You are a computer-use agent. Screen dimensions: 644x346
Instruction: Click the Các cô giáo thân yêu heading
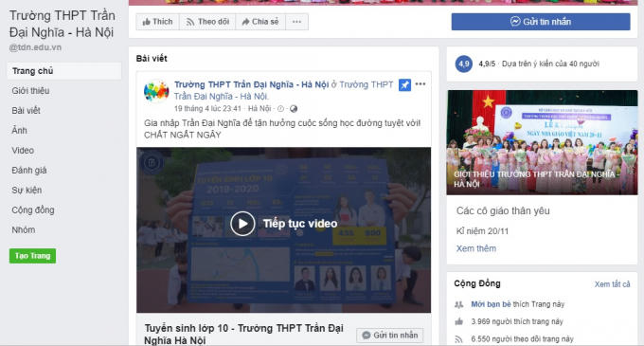[x=503, y=210]
